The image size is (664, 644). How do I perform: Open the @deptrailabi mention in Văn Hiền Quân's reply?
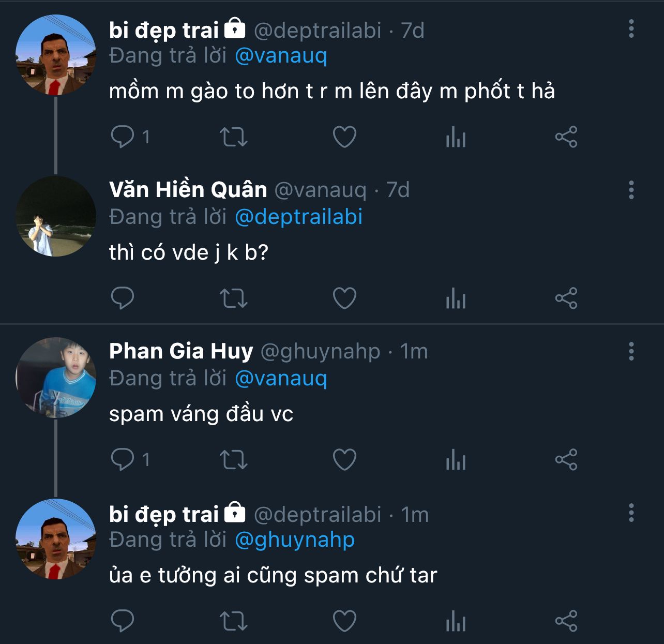298,217
